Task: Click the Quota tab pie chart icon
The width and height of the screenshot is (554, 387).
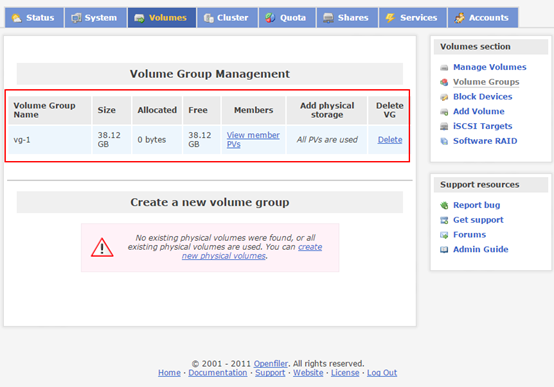Action: pos(270,18)
